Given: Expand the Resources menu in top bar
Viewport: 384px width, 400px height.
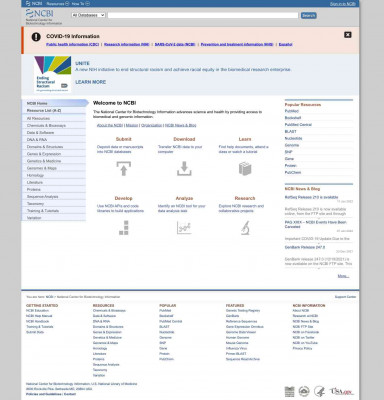Looking at the screenshot, I should [x=58, y=4].
